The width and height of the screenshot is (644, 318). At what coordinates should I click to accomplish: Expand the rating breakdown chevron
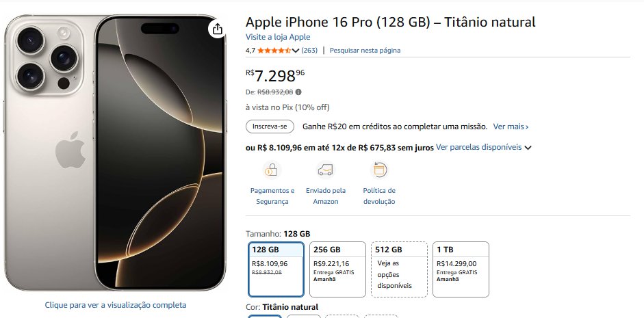pyautogui.click(x=296, y=51)
